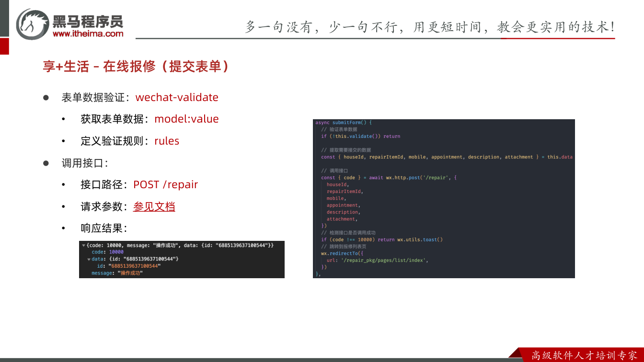644x362 pixels.
Task: Click the red wechat-validate text
Action: coord(177,97)
